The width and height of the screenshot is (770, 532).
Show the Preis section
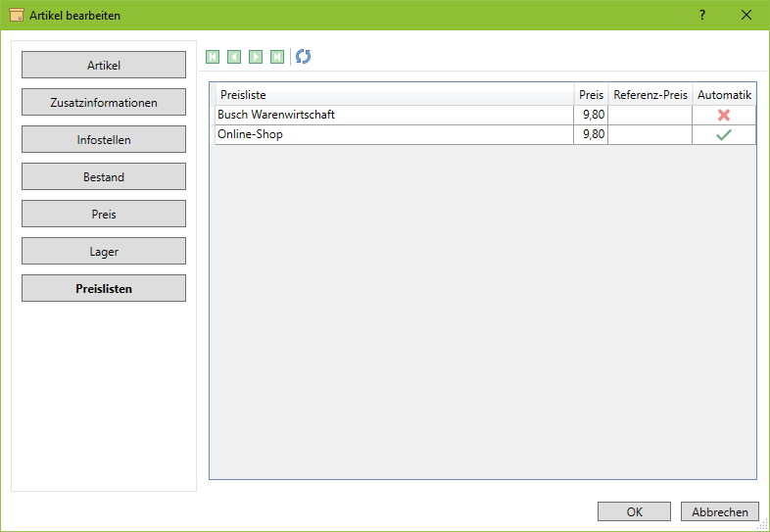104,215
